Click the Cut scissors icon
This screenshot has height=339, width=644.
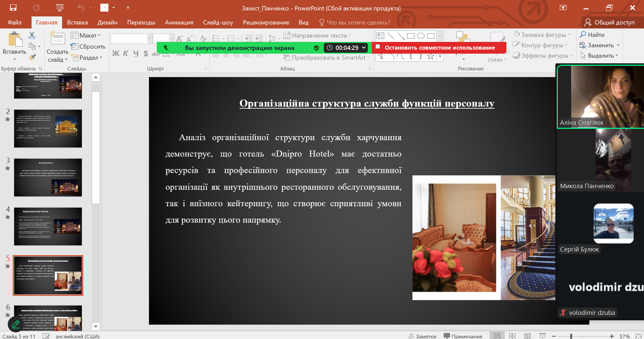[x=32, y=35]
